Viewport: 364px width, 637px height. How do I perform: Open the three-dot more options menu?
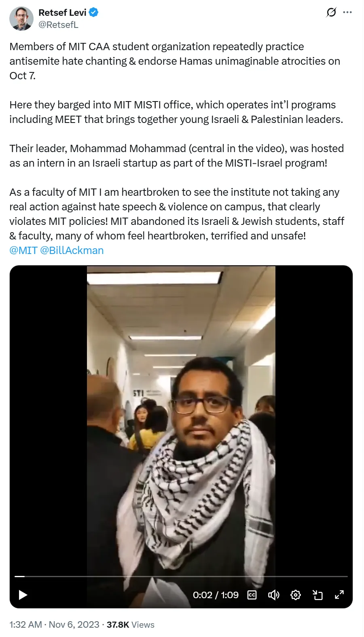347,13
